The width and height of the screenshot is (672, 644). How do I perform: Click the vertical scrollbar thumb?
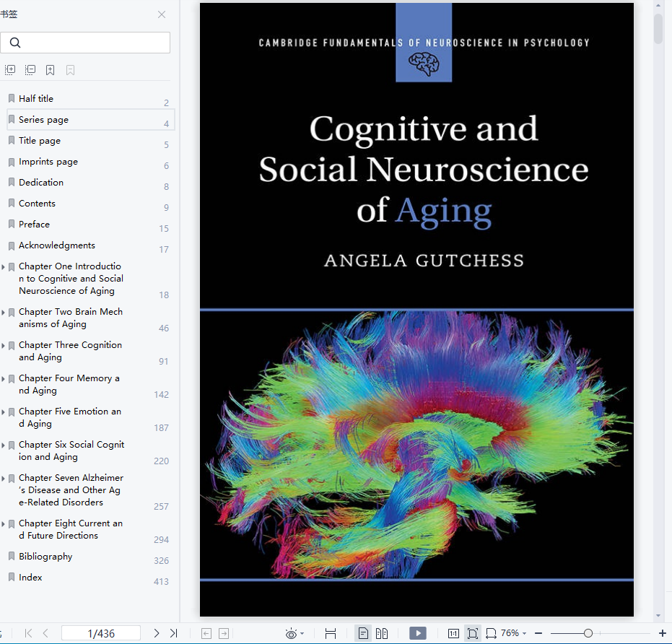658,28
